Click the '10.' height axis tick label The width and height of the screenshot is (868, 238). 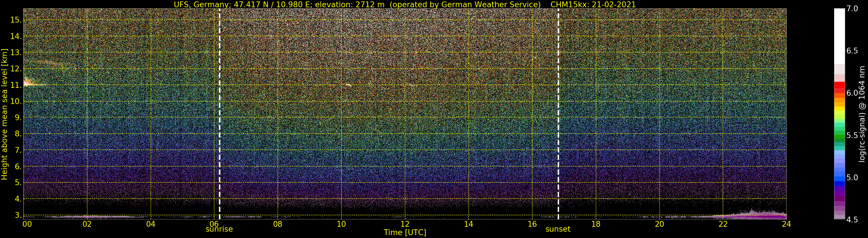click(x=16, y=101)
